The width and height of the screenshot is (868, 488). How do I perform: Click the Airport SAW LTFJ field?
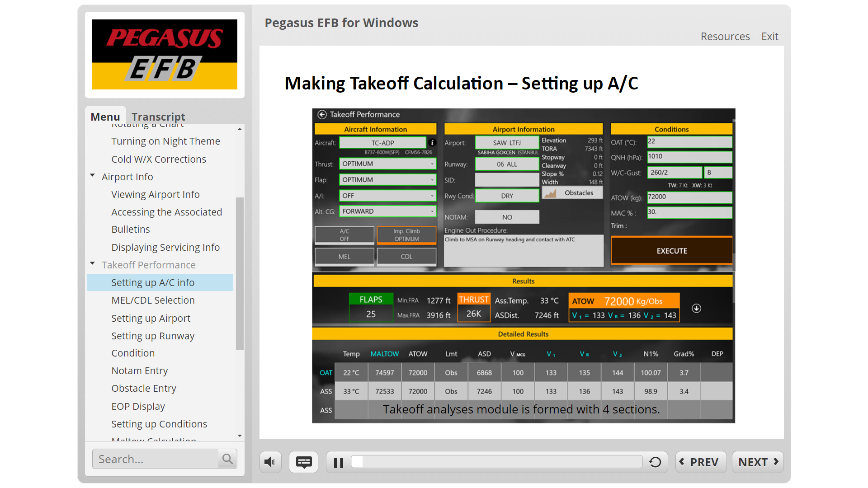[507, 143]
